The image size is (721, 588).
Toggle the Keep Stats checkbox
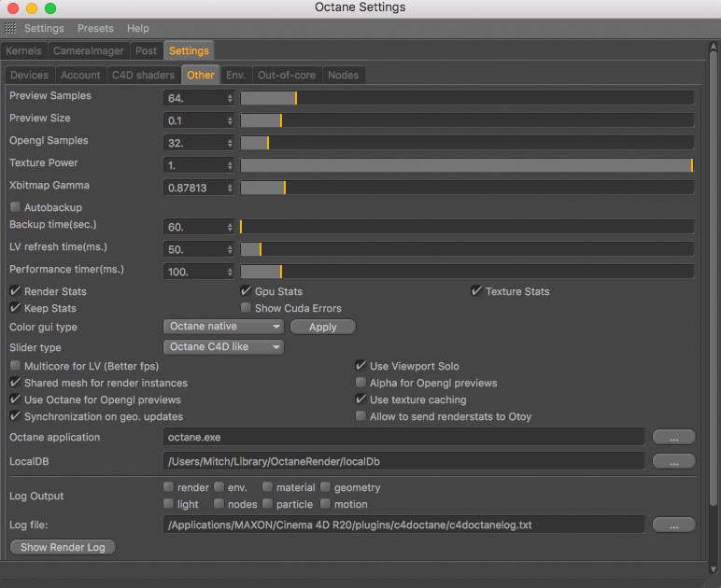(15, 308)
